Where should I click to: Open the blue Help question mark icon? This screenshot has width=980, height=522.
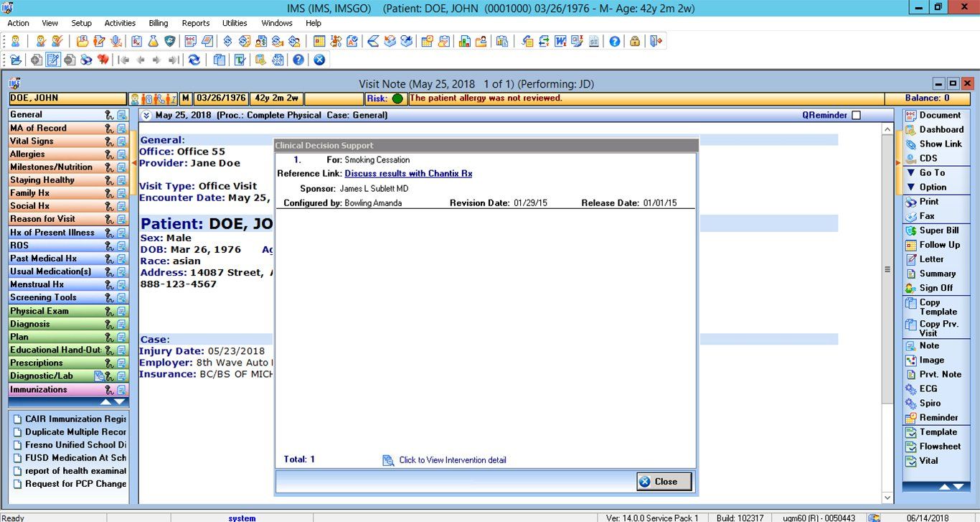(x=615, y=41)
